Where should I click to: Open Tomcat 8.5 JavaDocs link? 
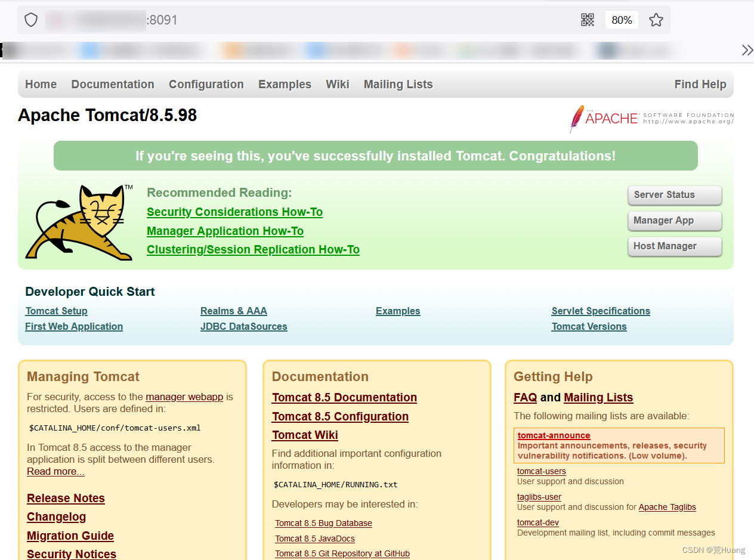coord(315,539)
